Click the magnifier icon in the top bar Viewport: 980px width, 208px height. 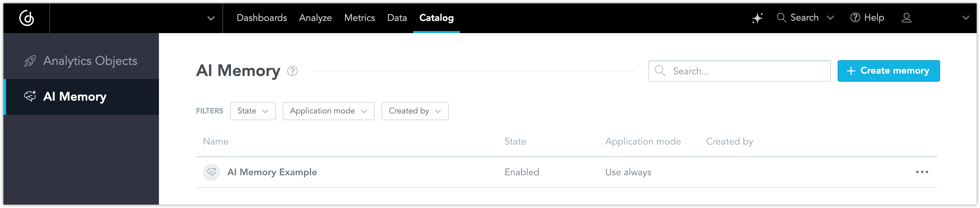click(x=781, y=18)
